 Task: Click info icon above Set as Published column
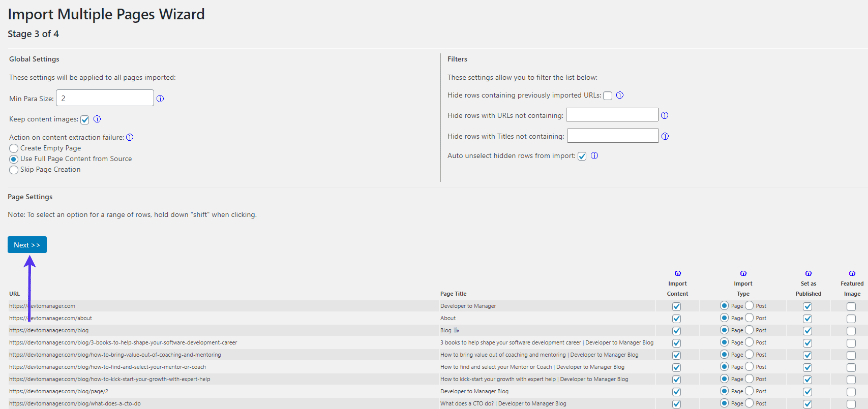click(x=808, y=273)
